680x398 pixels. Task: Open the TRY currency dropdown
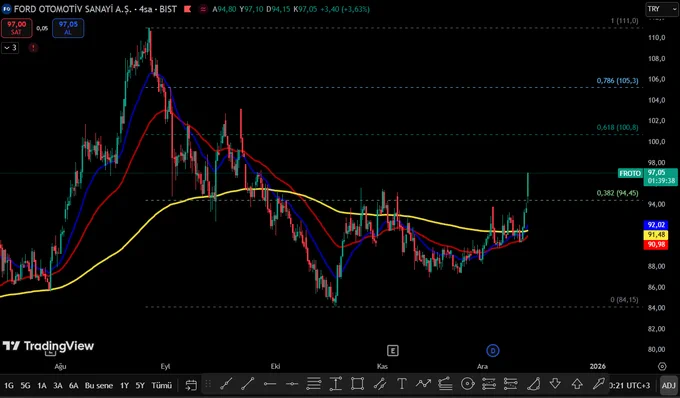(661, 9)
